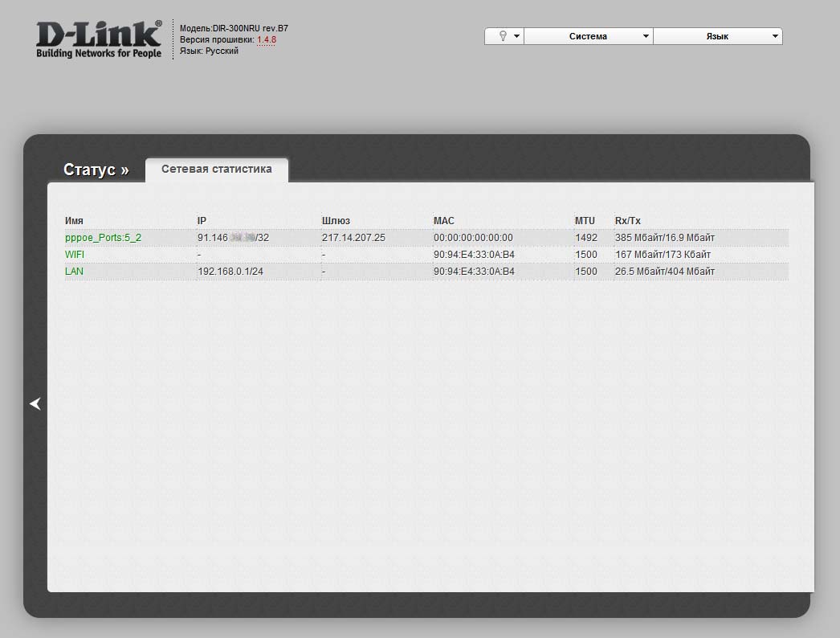Viewport: 840px width, 638px height.
Task: Open the pppoe_Ports:5_2 connection link
Action: click(103, 238)
